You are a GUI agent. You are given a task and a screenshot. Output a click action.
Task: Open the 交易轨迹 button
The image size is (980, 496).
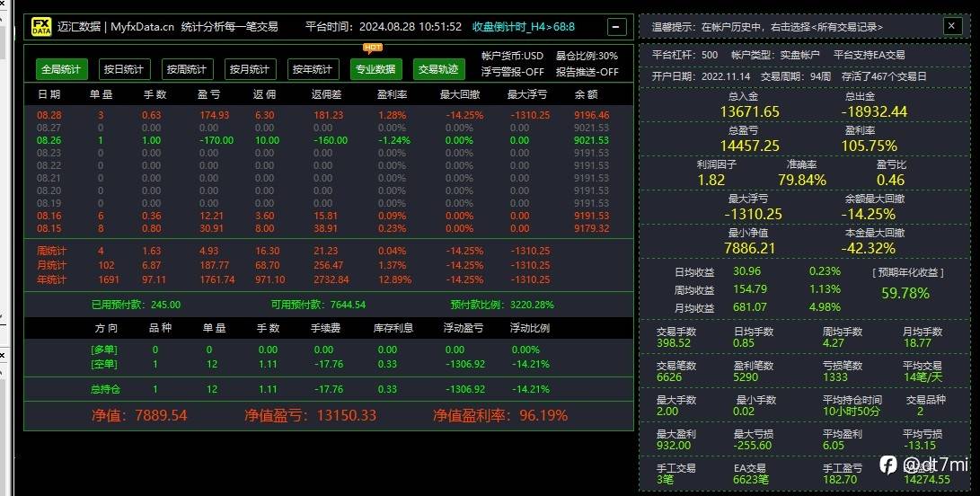[438, 69]
